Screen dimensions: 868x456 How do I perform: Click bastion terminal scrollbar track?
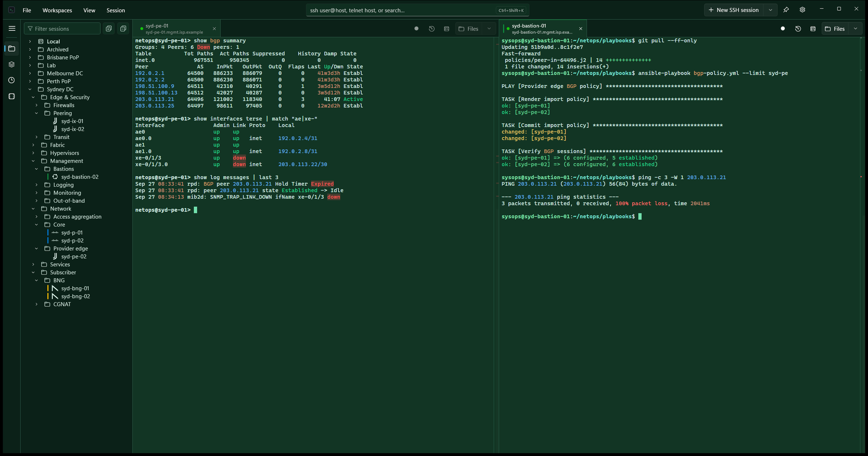[861, 244]
